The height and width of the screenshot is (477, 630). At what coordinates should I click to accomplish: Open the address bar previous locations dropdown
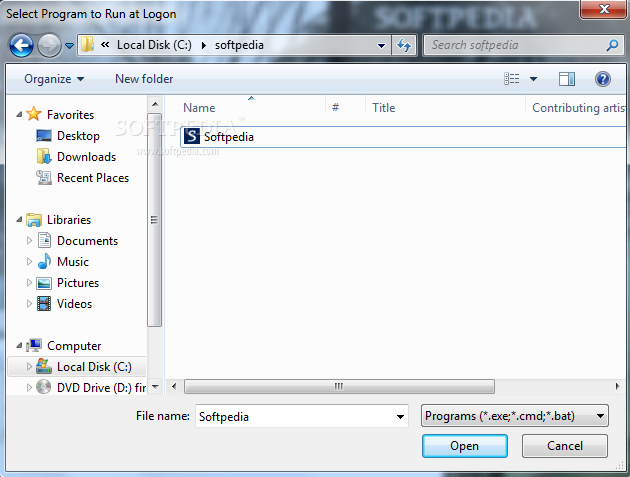point(382,45)
